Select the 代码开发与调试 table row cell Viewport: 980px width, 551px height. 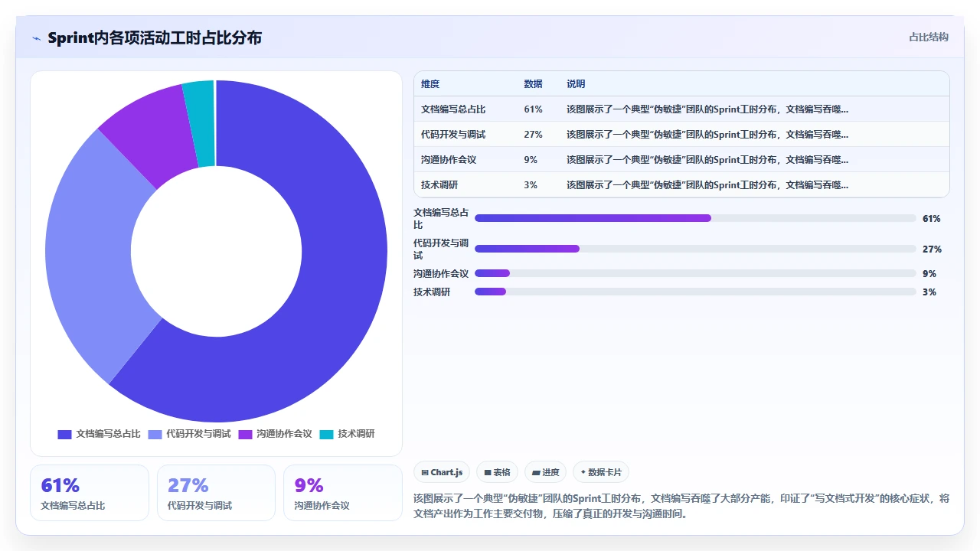[453, 135]
